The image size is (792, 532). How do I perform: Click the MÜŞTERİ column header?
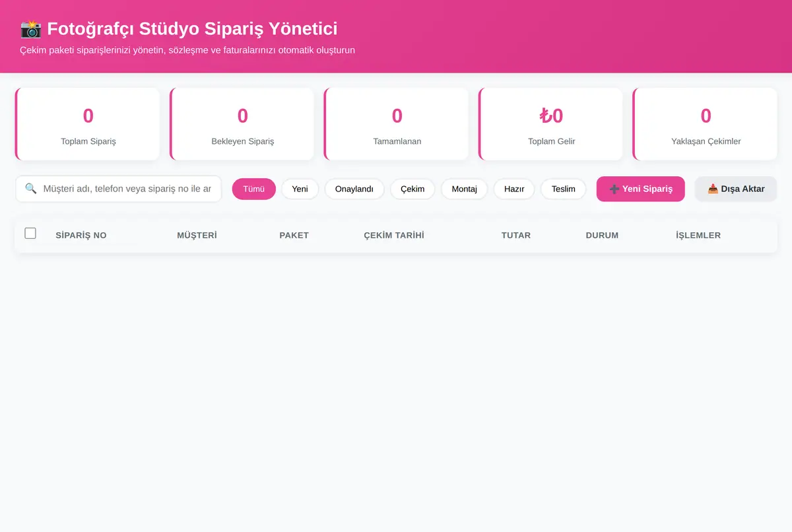[x=197, y=235]
